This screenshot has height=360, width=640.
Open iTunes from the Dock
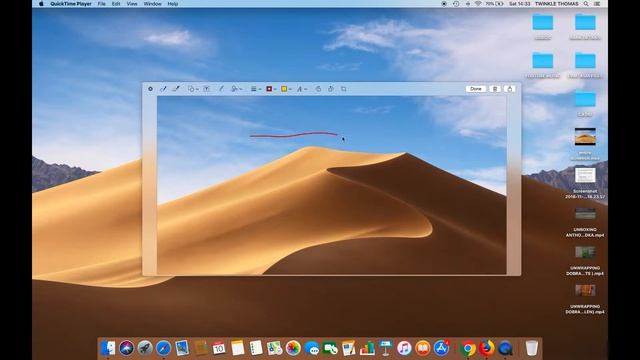click(x=404, y=348)
